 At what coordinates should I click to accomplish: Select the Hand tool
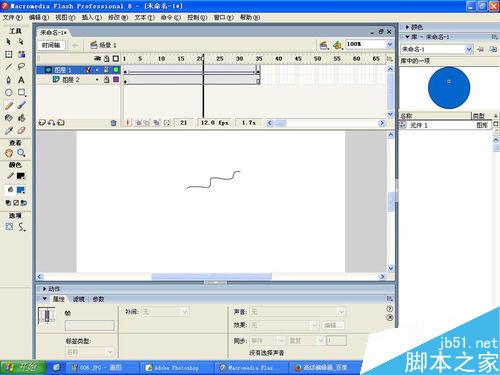point(9,153)
